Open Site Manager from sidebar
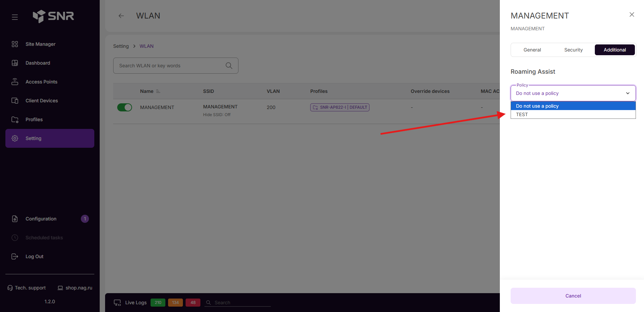644x312 pixels. (50, 44)
